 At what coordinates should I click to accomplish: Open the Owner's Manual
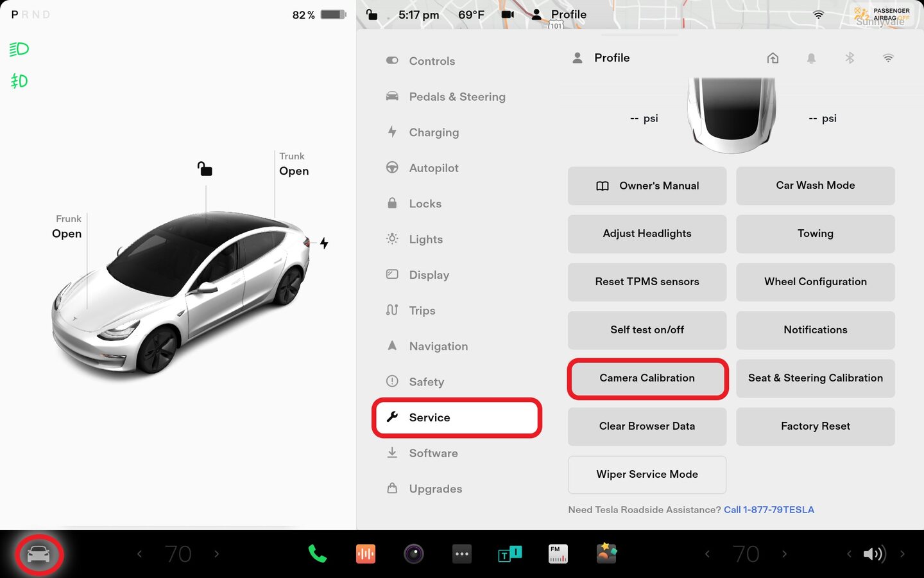(647, 186)
